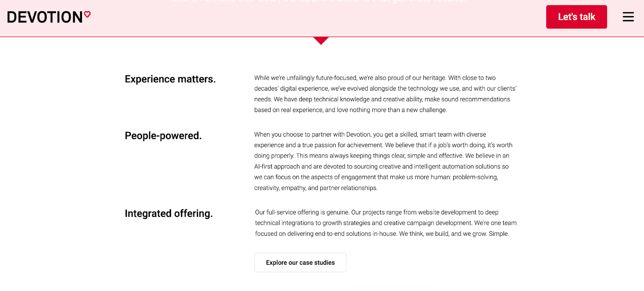Screen dimensions: 644x291
Task: Click the line starting 'needs. We have deep technical knowledge'
Action: click(x=382, y=100)
